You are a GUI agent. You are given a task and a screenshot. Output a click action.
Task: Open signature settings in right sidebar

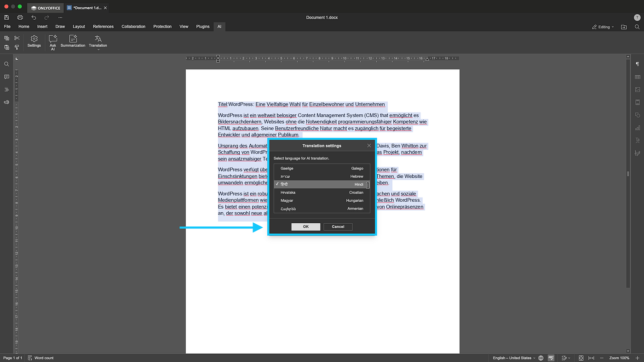638,153
